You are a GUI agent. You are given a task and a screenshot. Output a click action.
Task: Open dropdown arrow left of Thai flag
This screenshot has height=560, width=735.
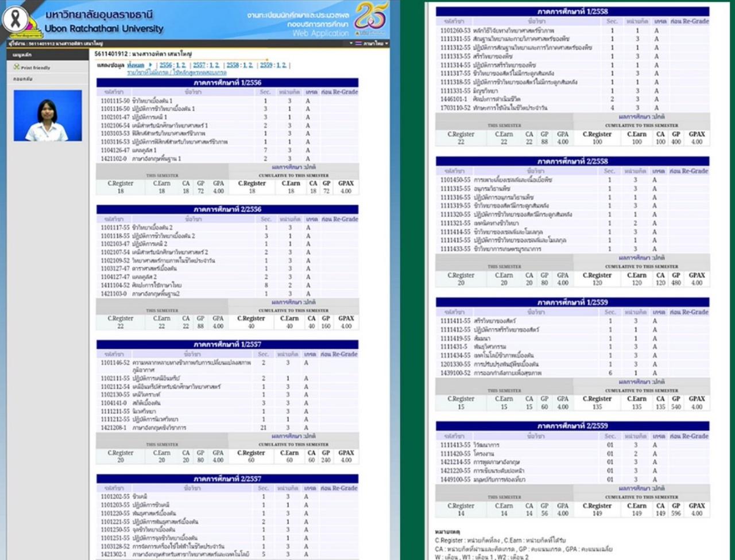coord(351,44)
